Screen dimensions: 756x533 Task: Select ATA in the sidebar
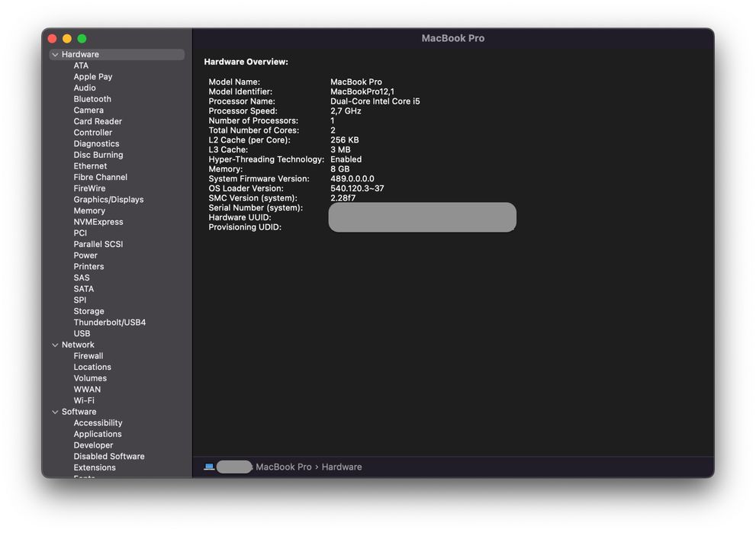click(x=81, y=66)
